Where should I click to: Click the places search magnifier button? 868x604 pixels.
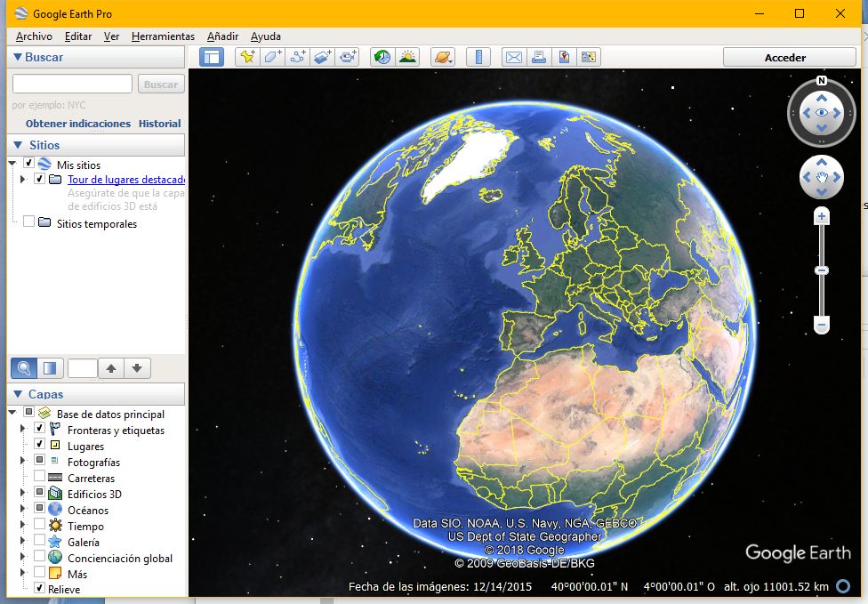[24, 368]
